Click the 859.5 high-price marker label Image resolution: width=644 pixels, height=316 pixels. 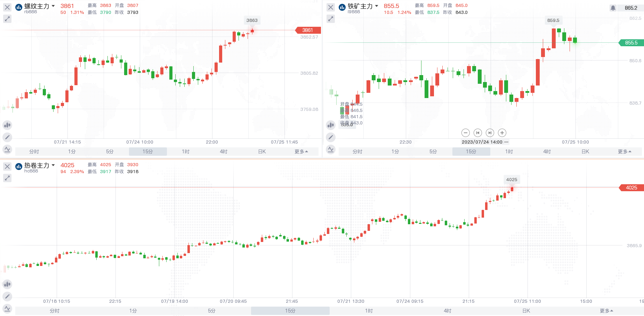coord(553,20)
